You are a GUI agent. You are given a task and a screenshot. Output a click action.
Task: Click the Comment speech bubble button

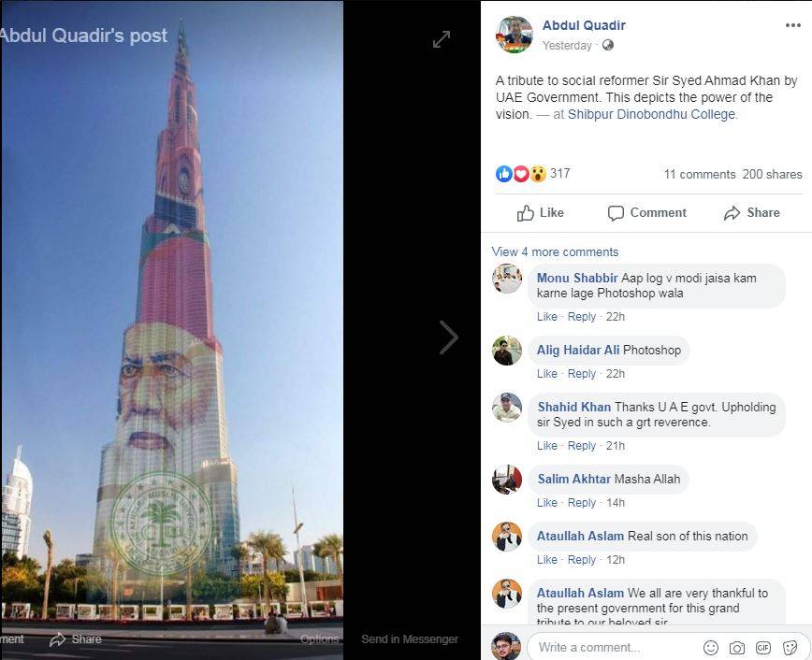tap(647, 213)
